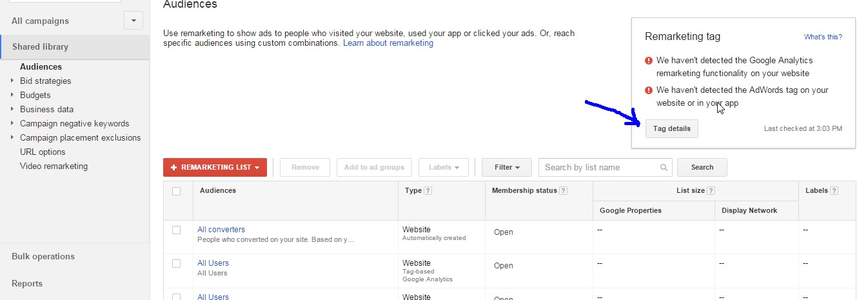Click the Labels column help icon
The width and height of the screenshot is (868, 300).
tap(834, 191)
